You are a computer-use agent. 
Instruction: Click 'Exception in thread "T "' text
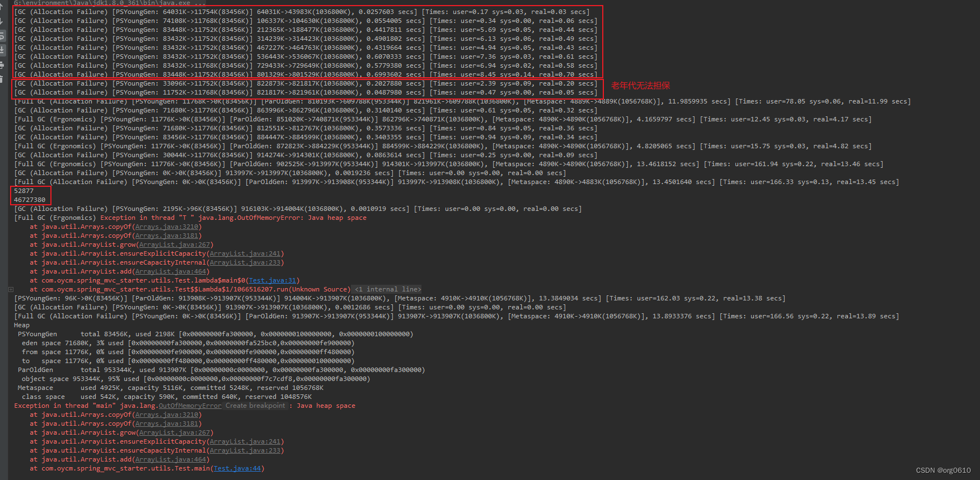(147, 218)
